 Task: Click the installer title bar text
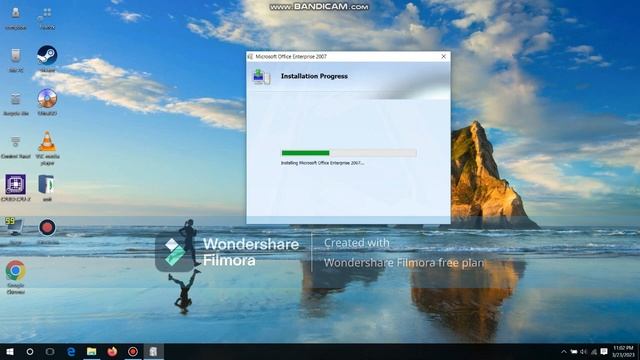pyautogui.click(x=291, y=57)
